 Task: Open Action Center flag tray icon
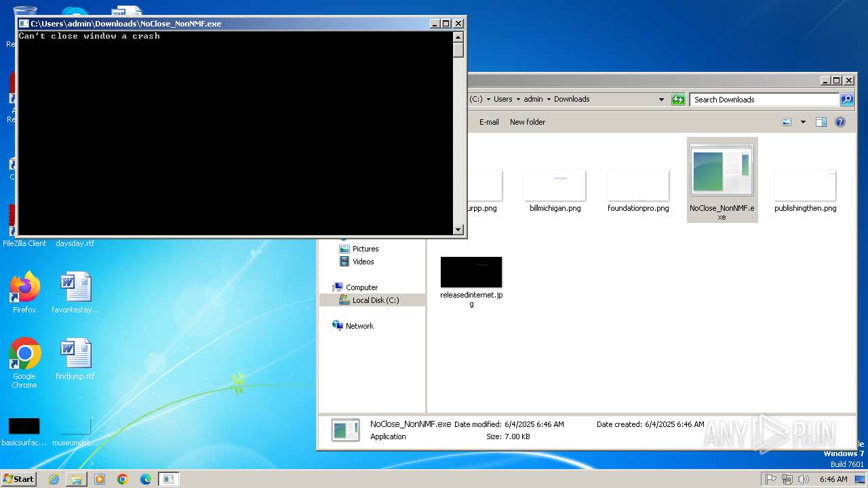click(770, 479)
